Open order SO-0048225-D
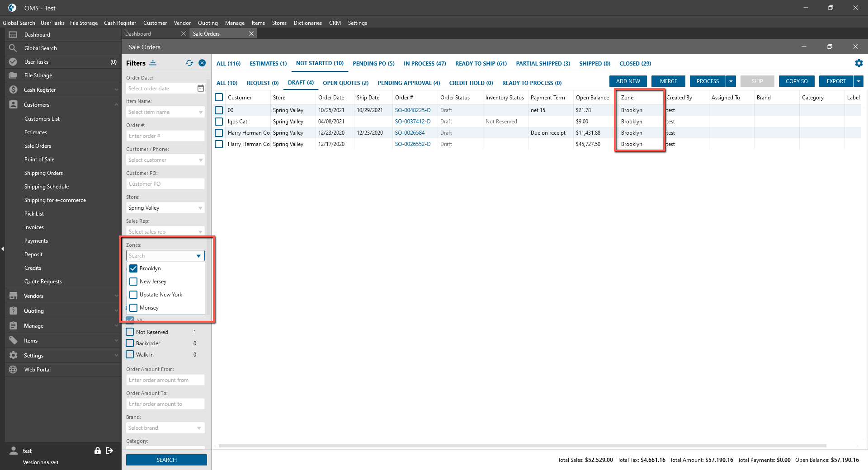Viewport: 868px width, 470px height. coord(413,110)
